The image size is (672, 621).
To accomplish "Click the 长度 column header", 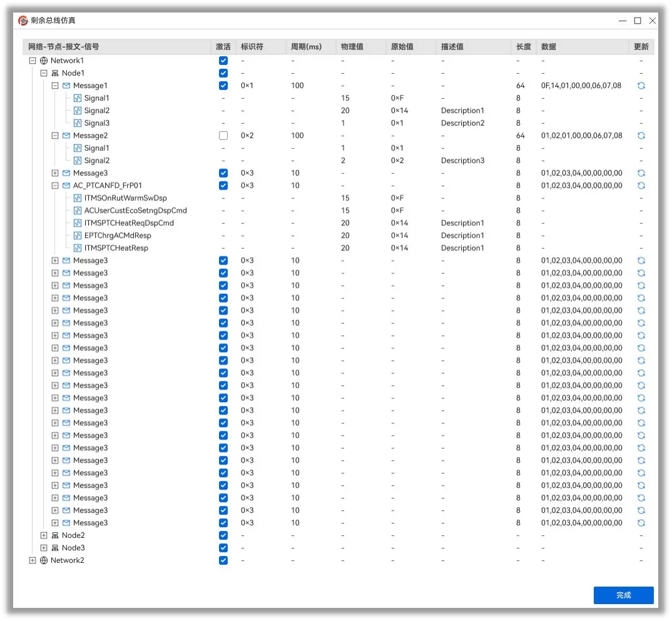I will [x=524, y=47].
